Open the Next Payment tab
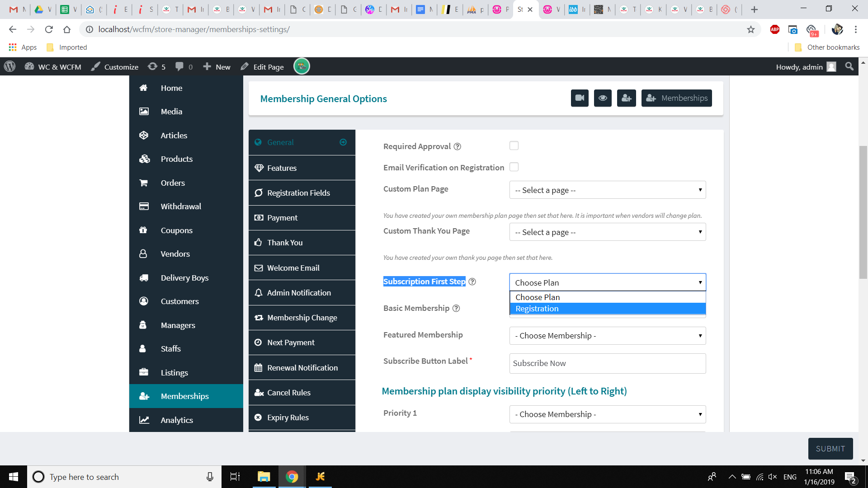The height and width of the screenshot is (488, 868). [302, 343]
